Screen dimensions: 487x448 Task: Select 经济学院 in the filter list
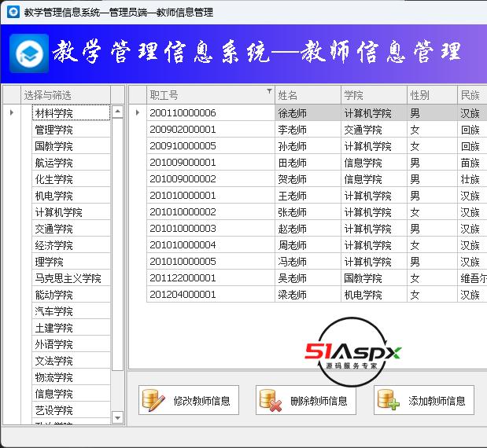click(x=71, y=244)
